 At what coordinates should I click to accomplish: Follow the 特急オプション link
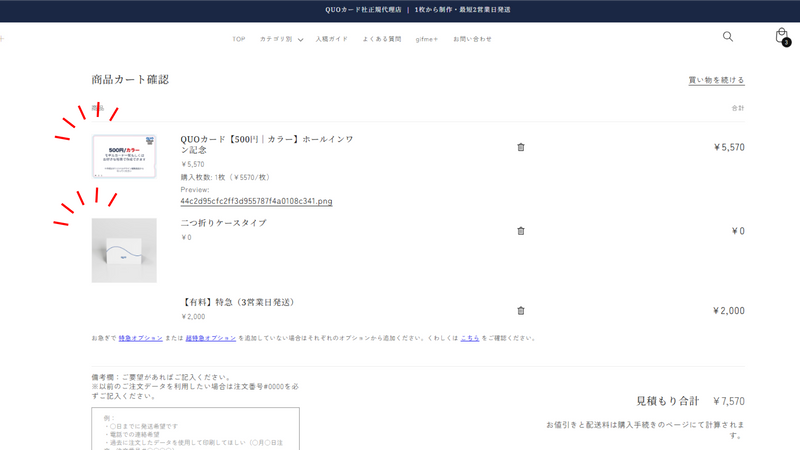pos(141,338)
